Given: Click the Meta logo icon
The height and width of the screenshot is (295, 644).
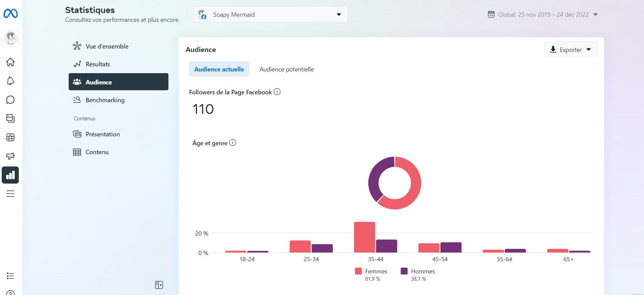Looking at the screenshot, I should coord(10,14).
